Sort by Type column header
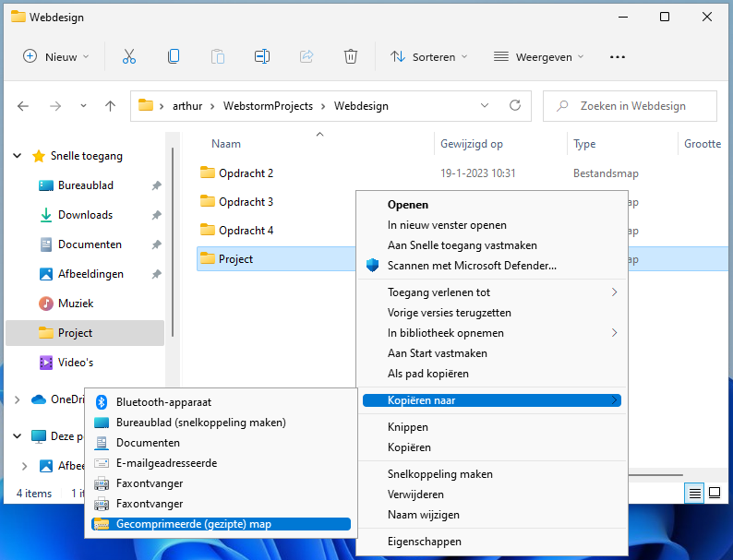The width and height of the screenshot is (733, 560). (584, 144)
